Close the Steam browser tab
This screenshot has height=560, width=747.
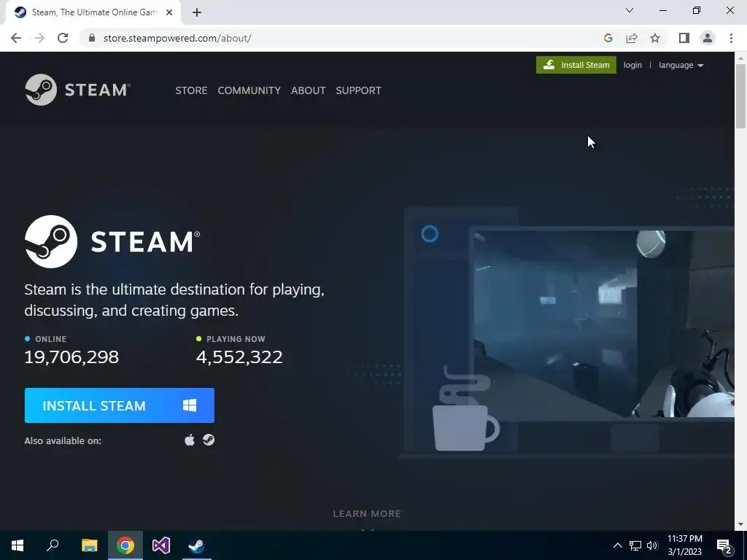[x=169, y=12]
